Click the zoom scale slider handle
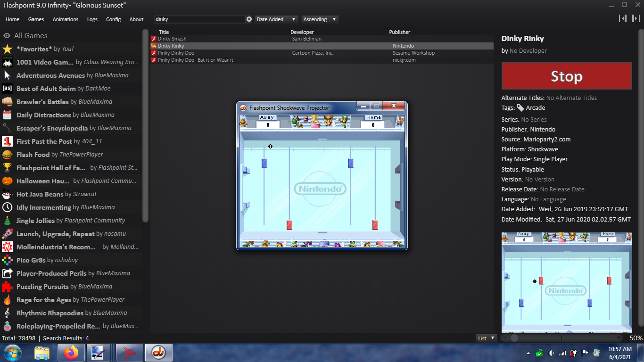Viewport: 644px width, 362px height. [514, 338]
